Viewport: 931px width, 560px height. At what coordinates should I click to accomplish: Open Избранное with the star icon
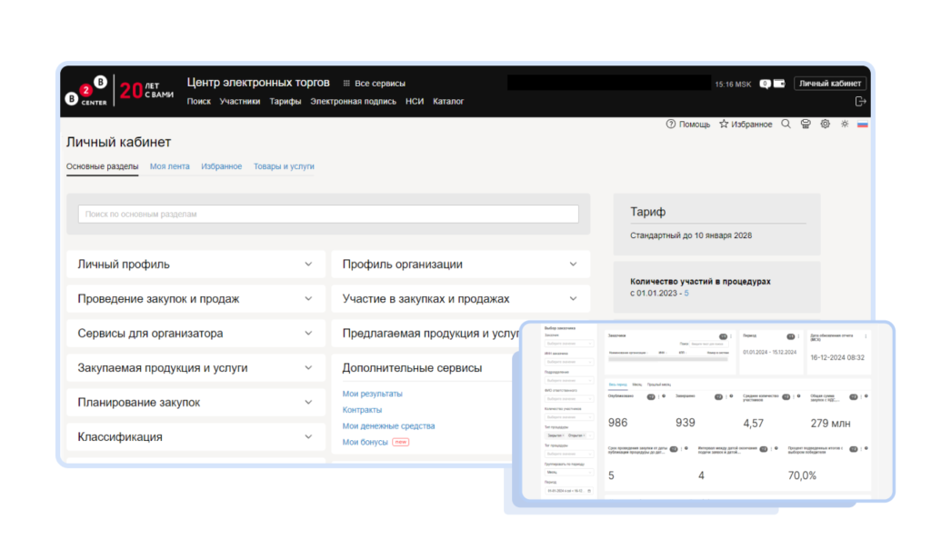(x=746, y=125)
